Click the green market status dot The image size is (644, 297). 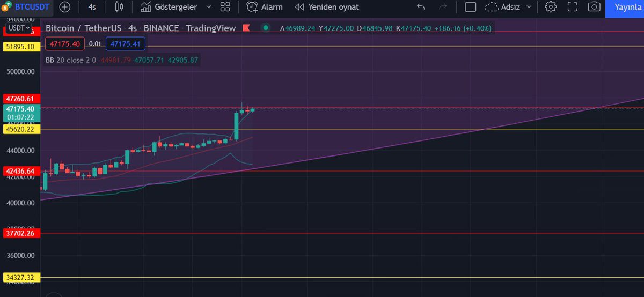click(x=265, y=28)
